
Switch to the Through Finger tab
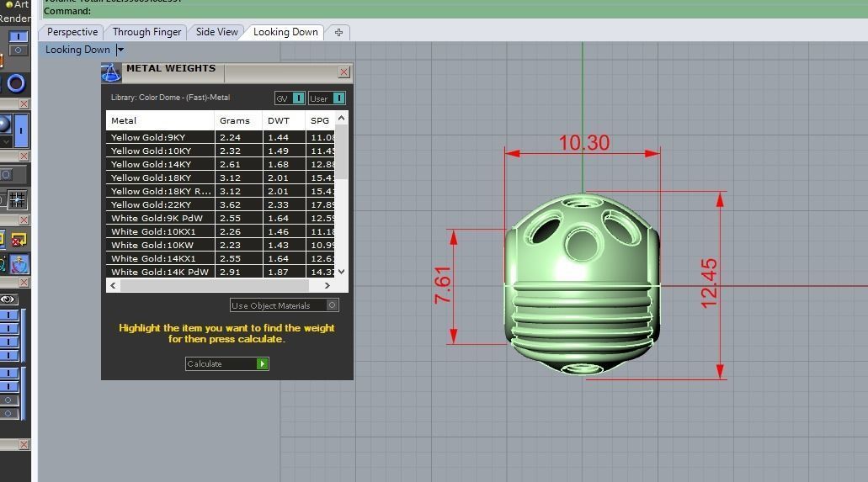(146, 32)
